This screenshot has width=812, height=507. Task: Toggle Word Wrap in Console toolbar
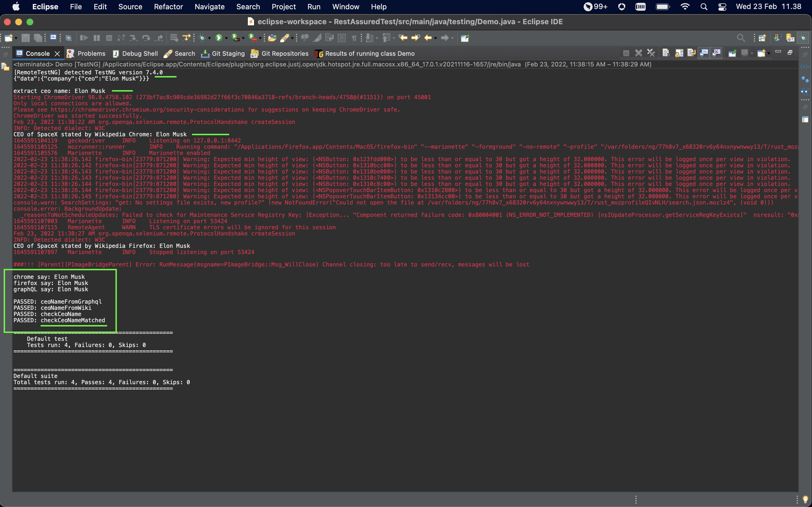coord(691,53)
